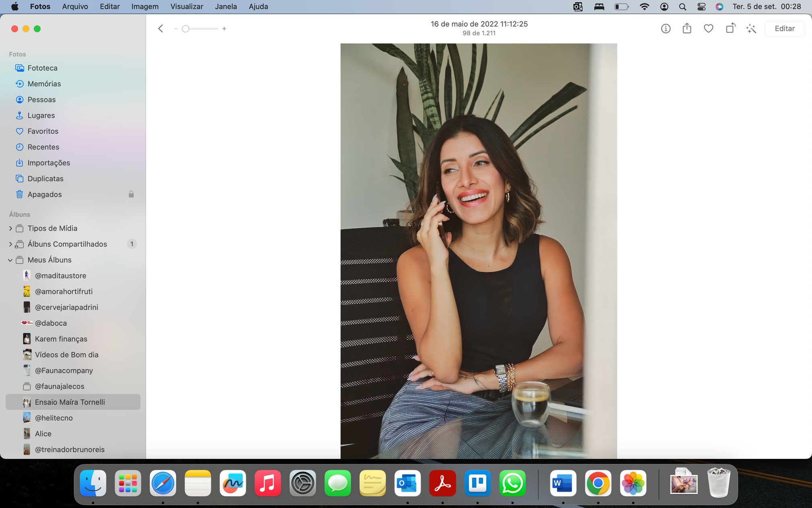Open Siri from the menu bar
The image size is (812, 508).
click(x=719, y=6)
